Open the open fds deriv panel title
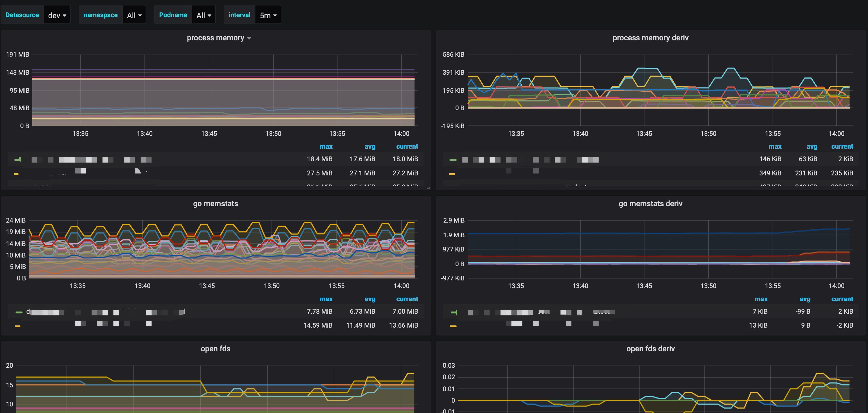 coord(650,349)
